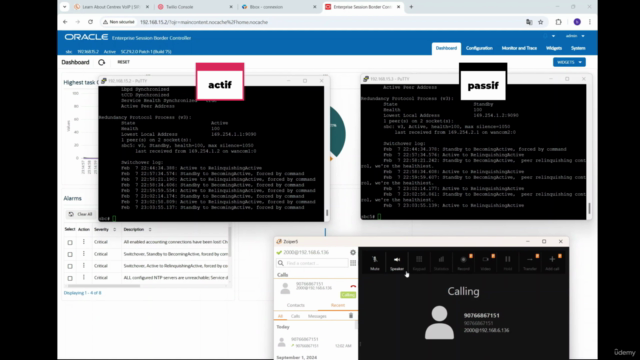Select the NTP servers unreachable alarm checkbox
The image size is (640, 360).
pos(70,278)
